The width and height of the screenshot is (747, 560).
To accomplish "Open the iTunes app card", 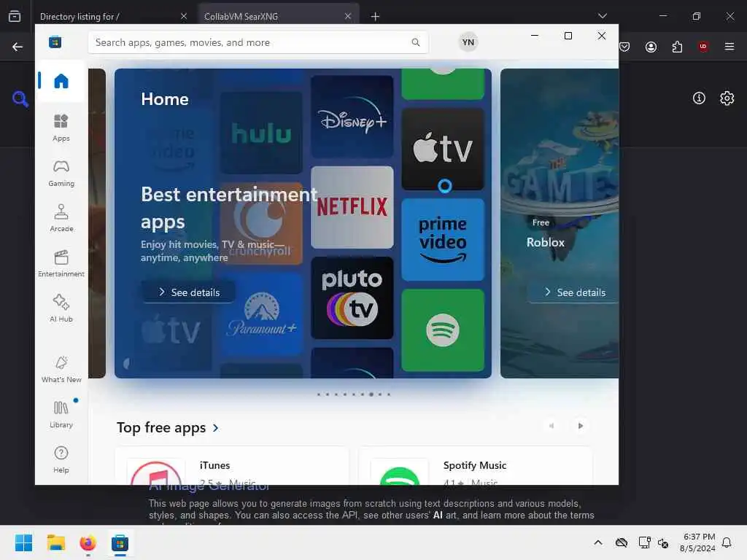I will pos(232,466).
